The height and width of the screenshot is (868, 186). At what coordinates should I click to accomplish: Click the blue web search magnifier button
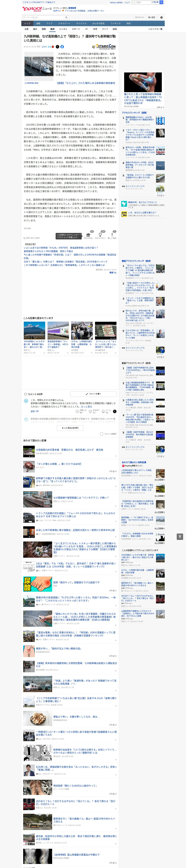[x=161, y=2]
